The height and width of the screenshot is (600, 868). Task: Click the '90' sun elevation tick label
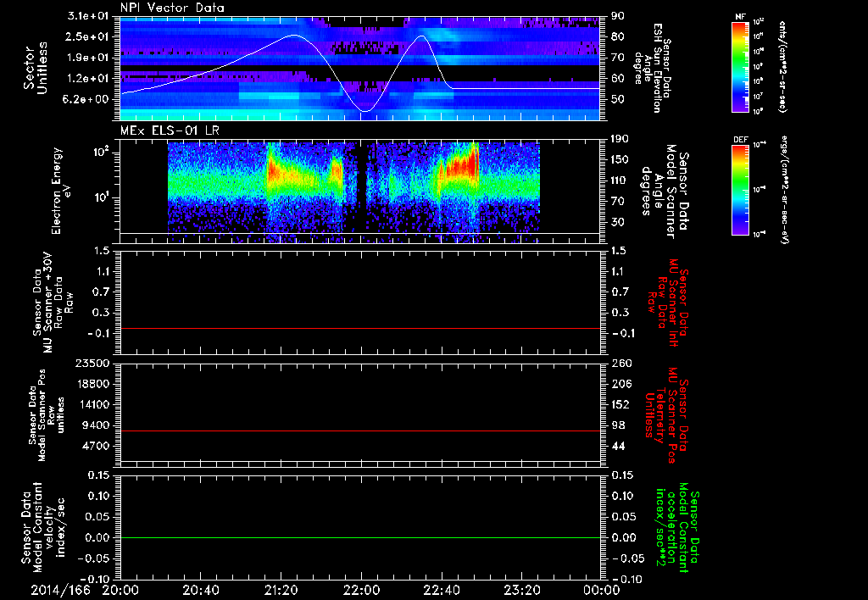[617, 16]
